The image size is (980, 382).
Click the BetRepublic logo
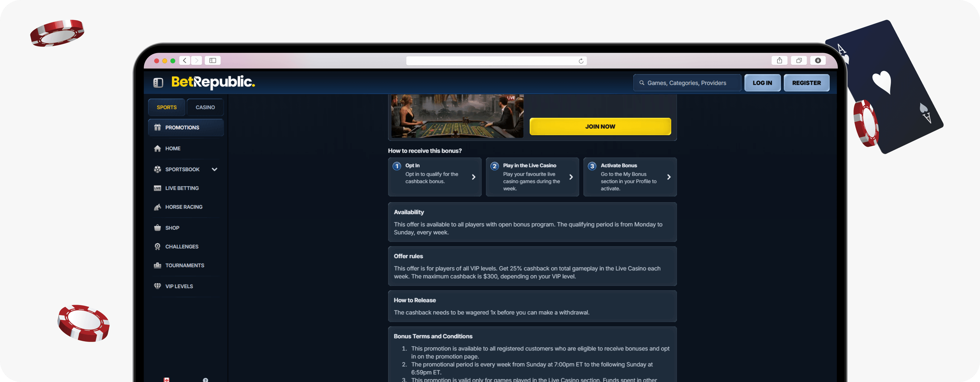213,82
